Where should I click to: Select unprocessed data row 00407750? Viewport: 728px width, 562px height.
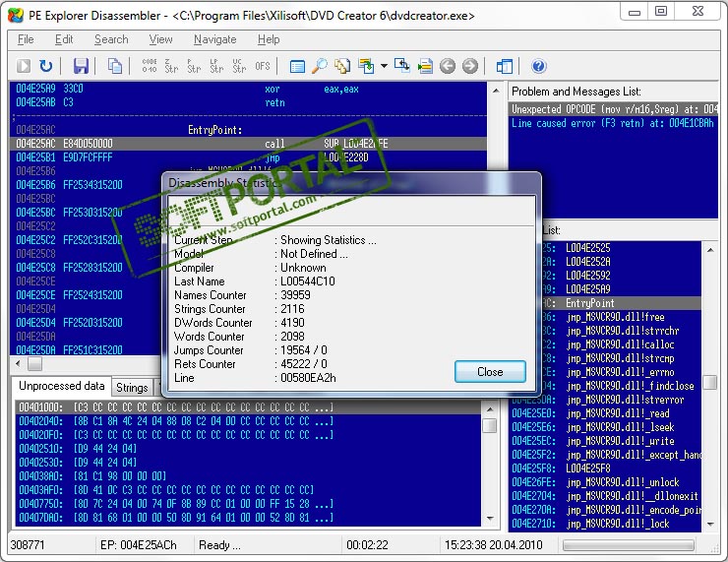click(248, 504)
